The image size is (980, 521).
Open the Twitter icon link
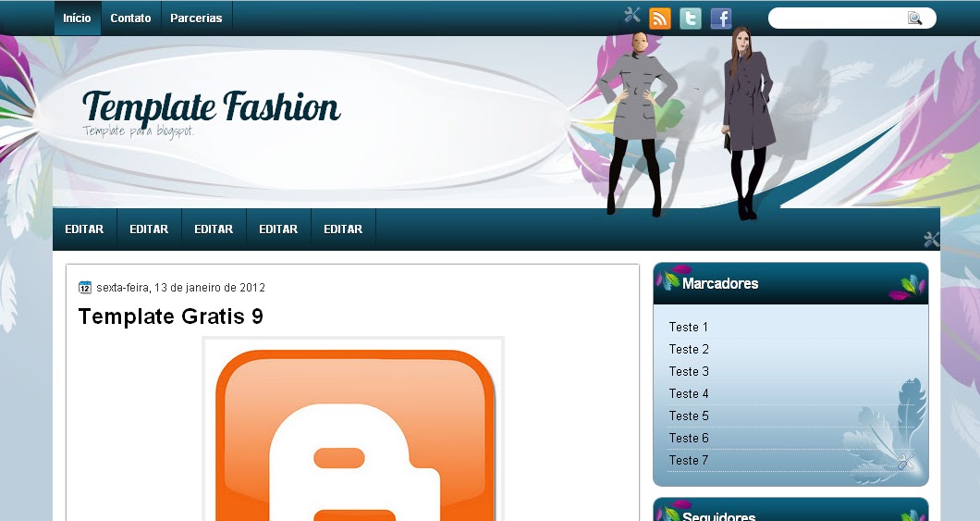pyautogui.click(x=690, y=19)
